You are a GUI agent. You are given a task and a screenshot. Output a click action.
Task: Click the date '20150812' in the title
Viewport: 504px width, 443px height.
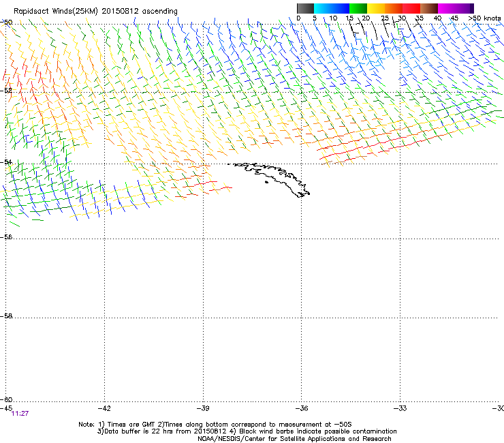coord(121,11)
